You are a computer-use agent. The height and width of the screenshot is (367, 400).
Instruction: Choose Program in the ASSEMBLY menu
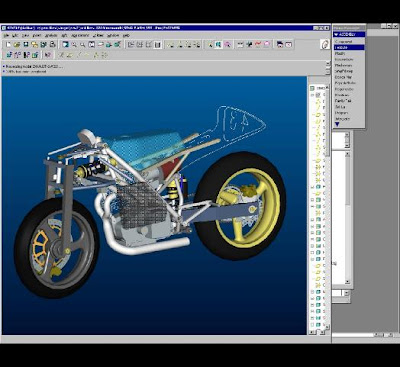coord(342,113)
